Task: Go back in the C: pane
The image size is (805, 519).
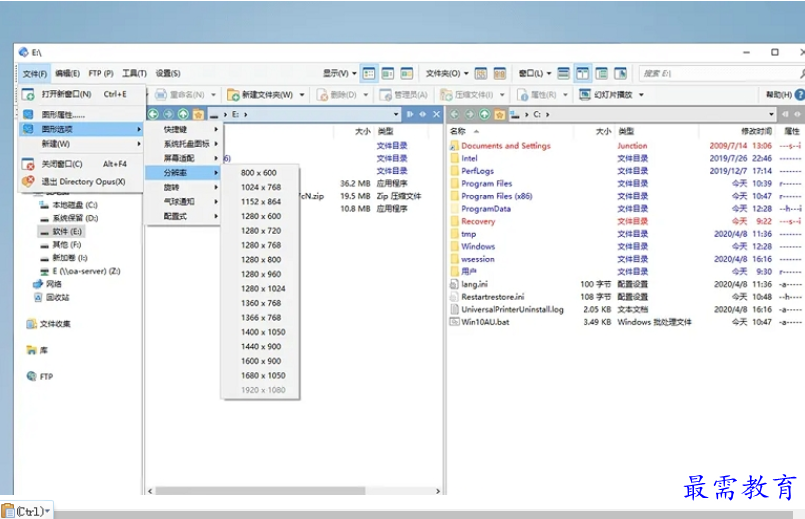Action: pyautogui.click(x=454, y=114)
